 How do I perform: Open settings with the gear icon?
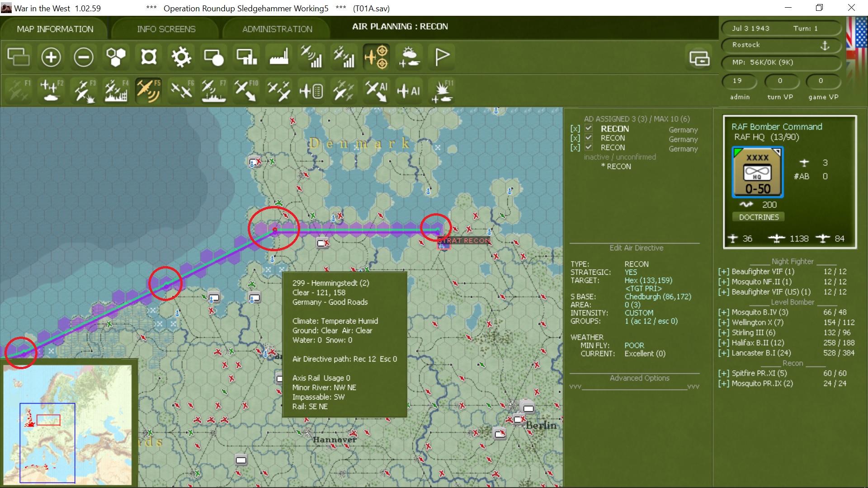pyautogui.click(x=181, y=57)
